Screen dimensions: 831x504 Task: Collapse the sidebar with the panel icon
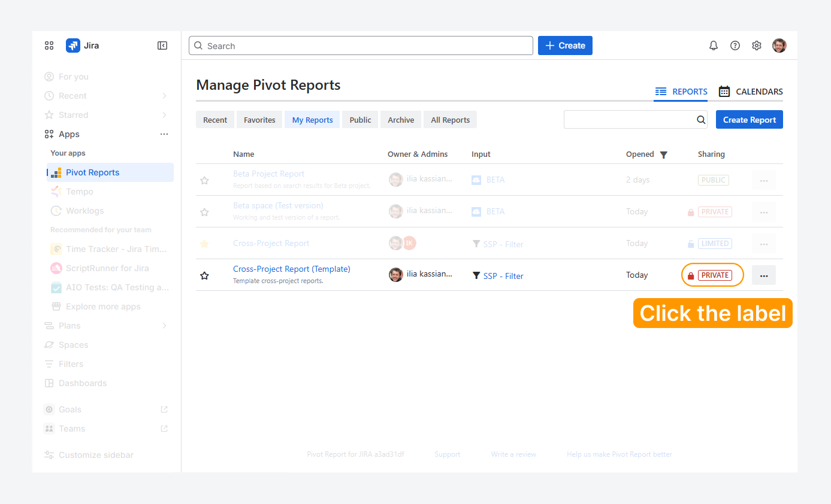click(x=162, y=45)
